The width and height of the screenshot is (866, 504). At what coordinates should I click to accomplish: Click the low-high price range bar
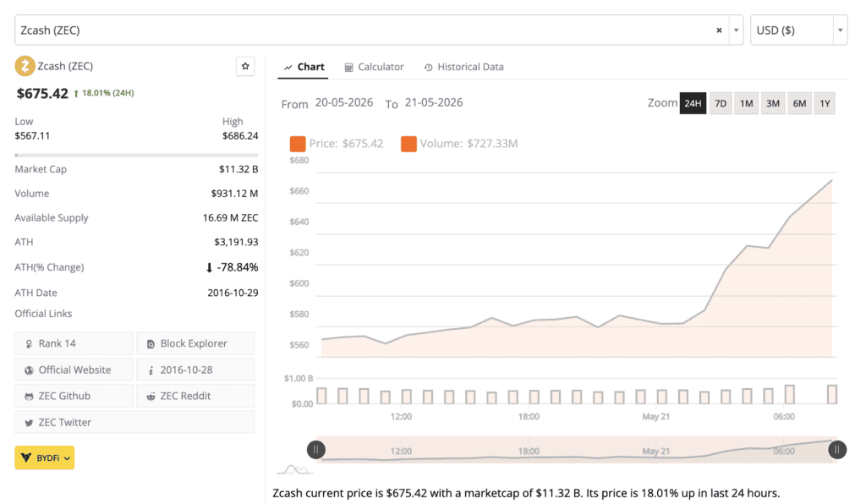pos(136,155)
